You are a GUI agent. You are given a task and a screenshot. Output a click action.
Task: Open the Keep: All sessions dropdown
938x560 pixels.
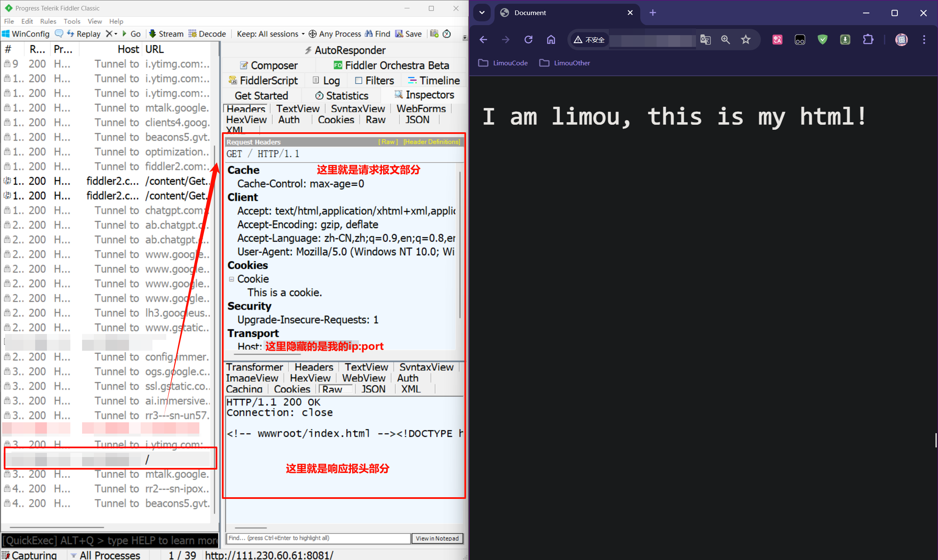click(270, 33)
